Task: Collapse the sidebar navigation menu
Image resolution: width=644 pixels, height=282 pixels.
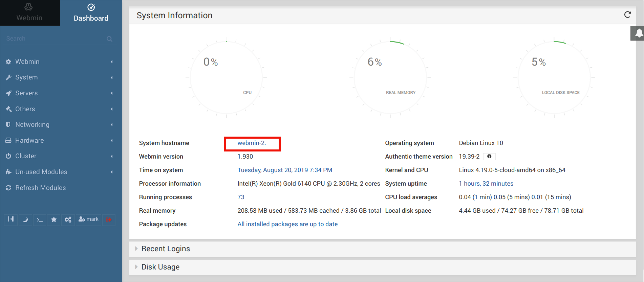Action: tap(11, 219)
